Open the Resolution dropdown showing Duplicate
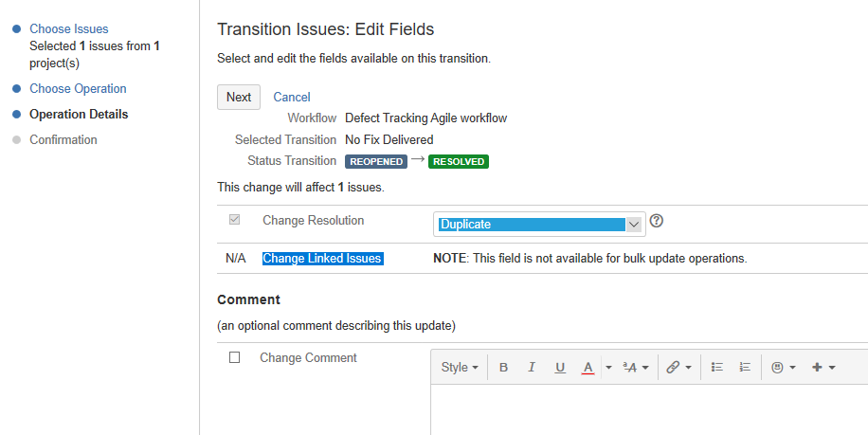868x435 pixels. [539, 225]
